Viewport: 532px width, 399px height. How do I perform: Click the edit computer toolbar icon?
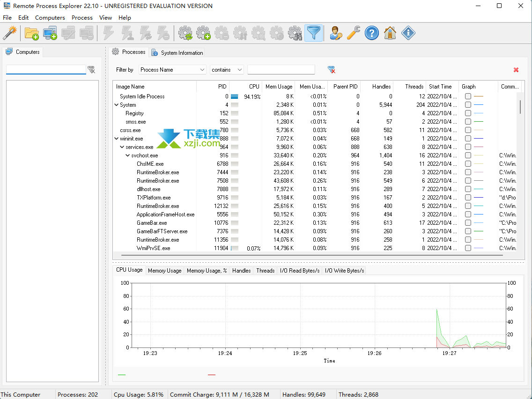[x=68, y=33]
